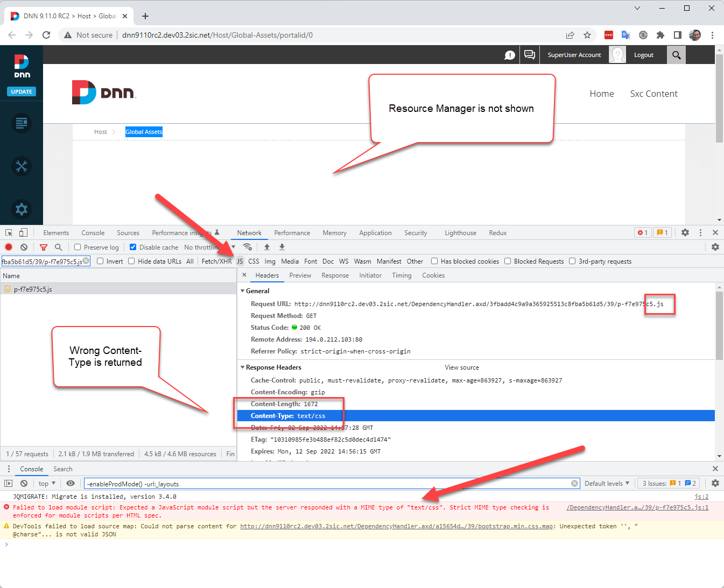Open the network filter funnel

click(43, 247)
